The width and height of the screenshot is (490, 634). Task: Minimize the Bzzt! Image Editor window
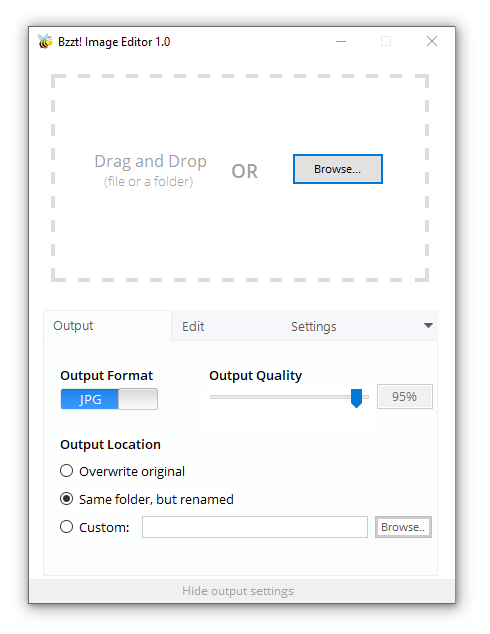341,41
